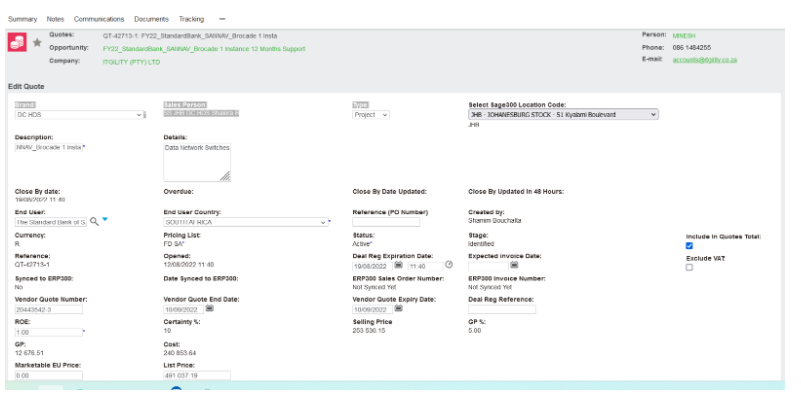Search End User with the magnifier icon

(x=94, y=222)
